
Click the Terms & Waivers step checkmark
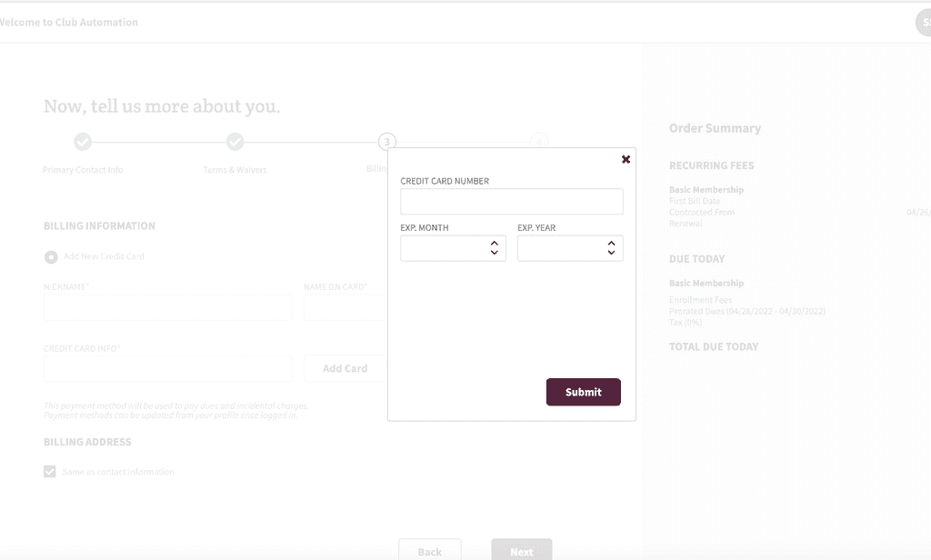click(x=235, y=141)
